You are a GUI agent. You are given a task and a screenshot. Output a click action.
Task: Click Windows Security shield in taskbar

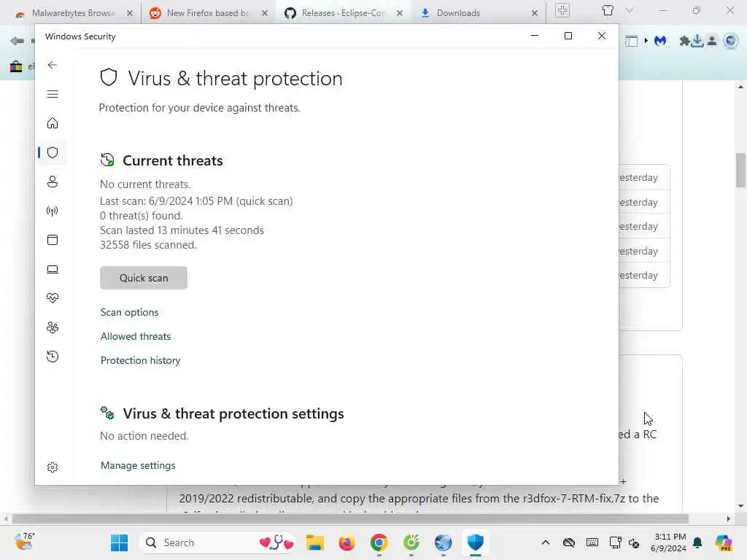point(476,542)
